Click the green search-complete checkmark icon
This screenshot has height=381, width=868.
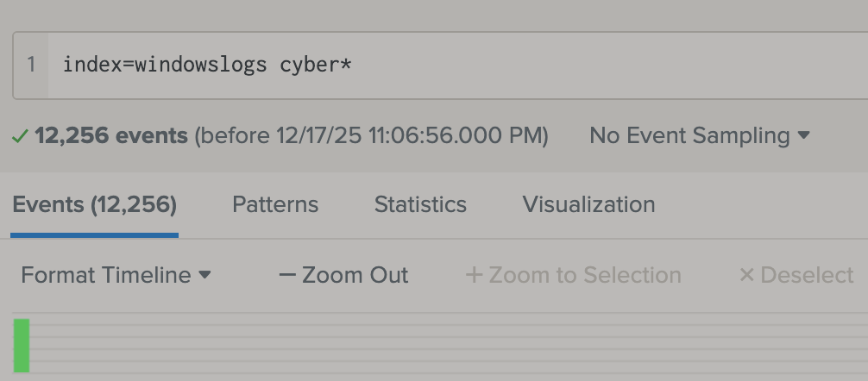[20, 136]
